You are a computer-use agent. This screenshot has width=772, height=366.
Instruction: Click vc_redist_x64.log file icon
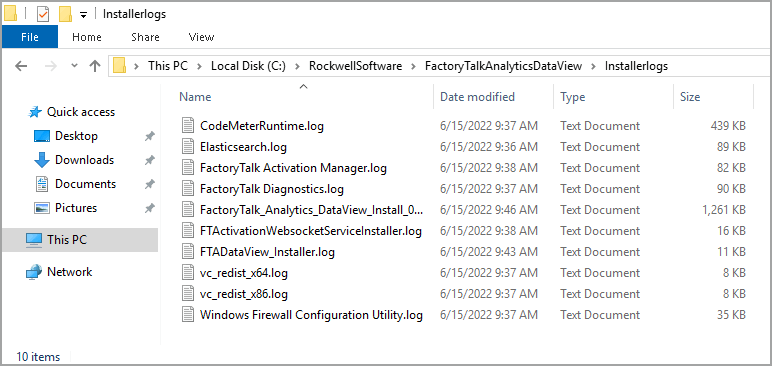click(x=188, y=273)
